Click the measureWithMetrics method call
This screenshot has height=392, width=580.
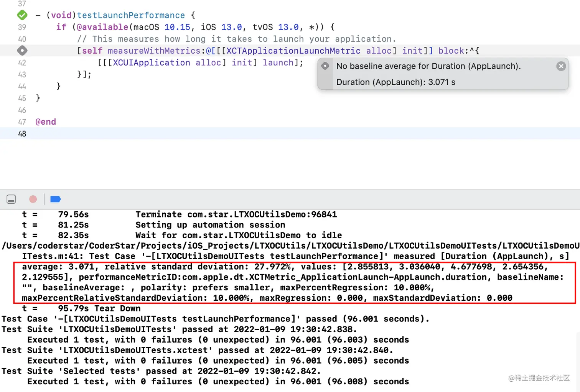(x=154, y=51)
